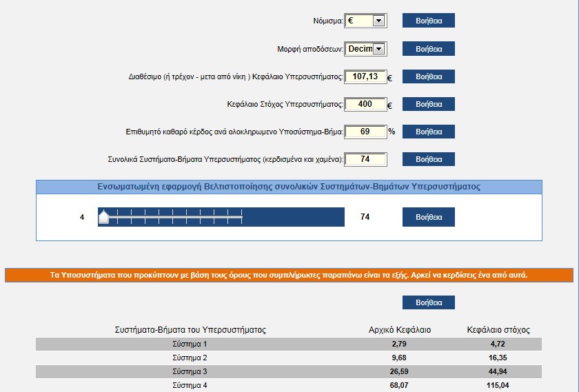
Task: Select row Σύστημα 3
Action: [289, 371]
